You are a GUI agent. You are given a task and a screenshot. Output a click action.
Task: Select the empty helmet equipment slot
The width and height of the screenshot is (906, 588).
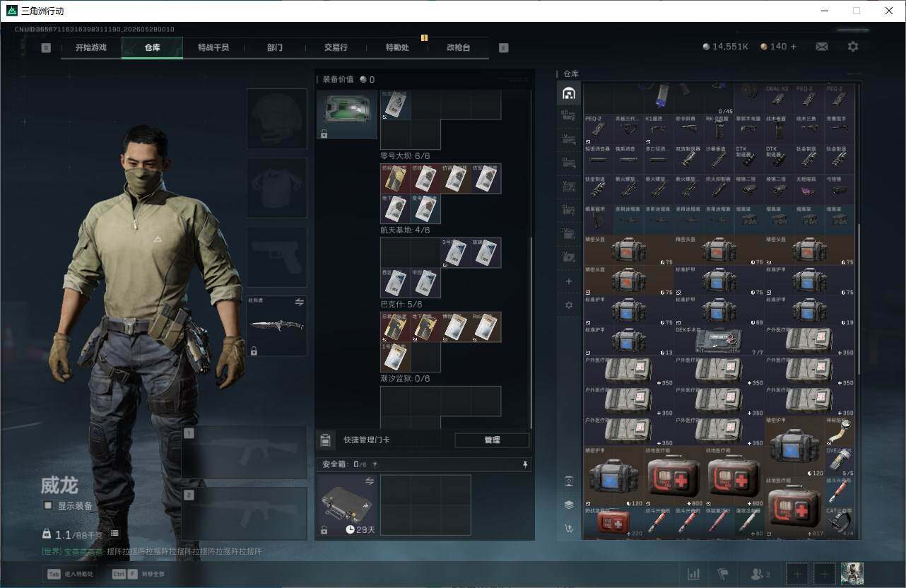(276, 119)
